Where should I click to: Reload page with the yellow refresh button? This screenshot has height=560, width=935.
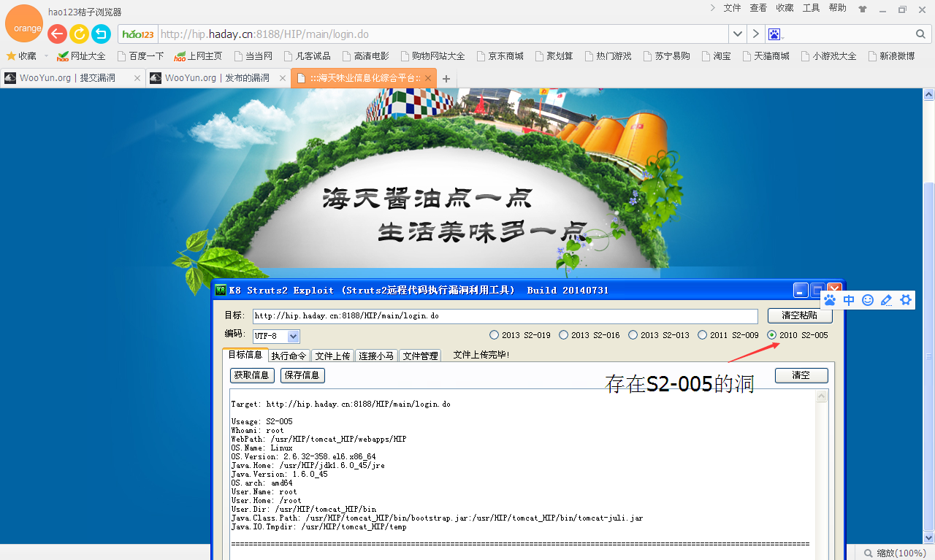(x=79, y=34)
